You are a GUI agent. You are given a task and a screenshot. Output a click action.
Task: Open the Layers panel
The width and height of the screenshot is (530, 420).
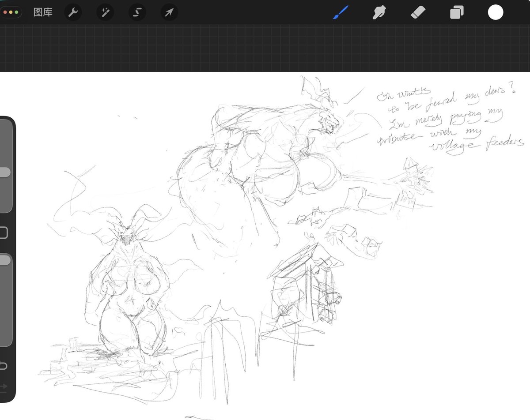point(457,12)
